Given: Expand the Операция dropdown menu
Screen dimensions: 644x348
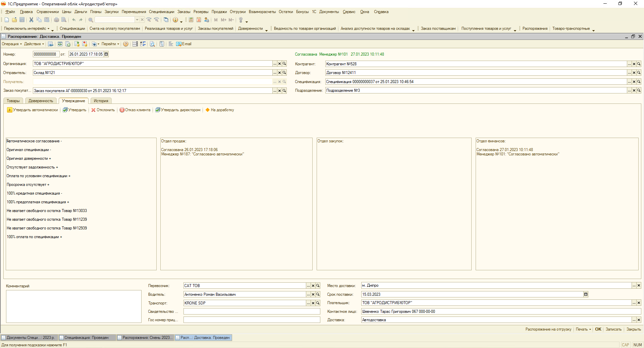Looking at the screenshot, I should 12,44.
